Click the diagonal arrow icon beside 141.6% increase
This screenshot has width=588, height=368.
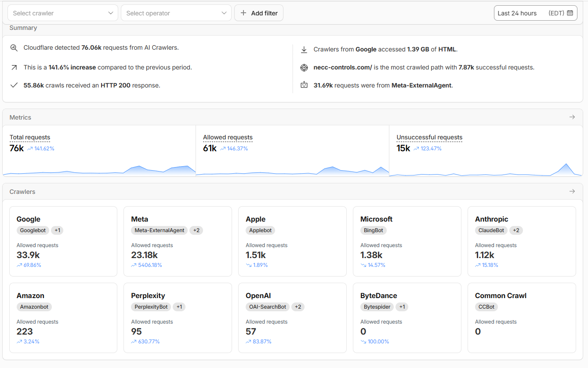[x=14, y=67]
